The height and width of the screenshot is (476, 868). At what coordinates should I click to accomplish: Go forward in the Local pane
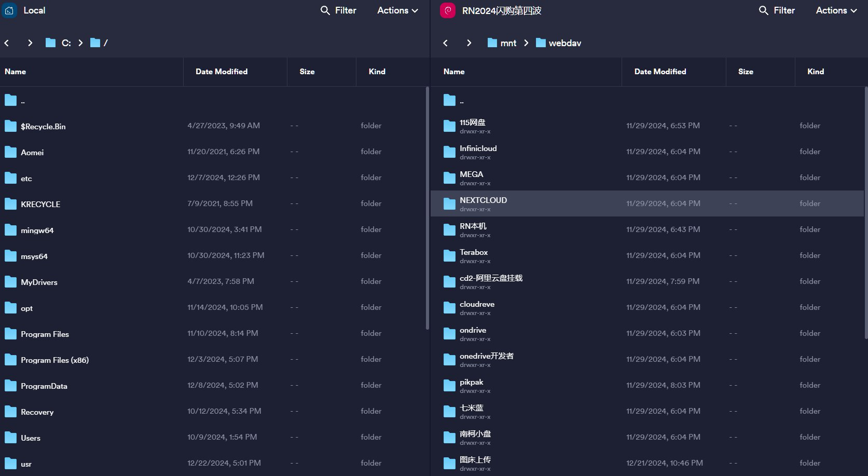pos(30,43)
